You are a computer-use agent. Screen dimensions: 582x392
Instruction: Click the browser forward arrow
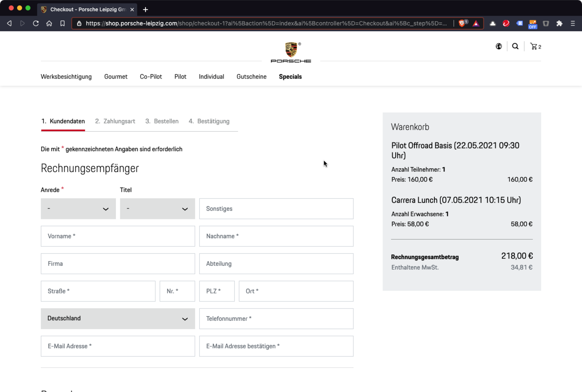22,23
